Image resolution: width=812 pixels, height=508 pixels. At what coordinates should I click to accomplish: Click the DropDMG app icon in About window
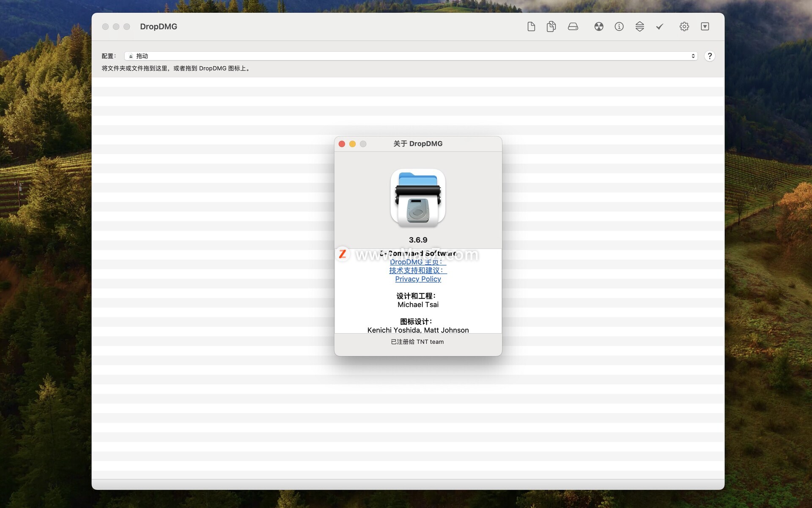coord(418,197)
